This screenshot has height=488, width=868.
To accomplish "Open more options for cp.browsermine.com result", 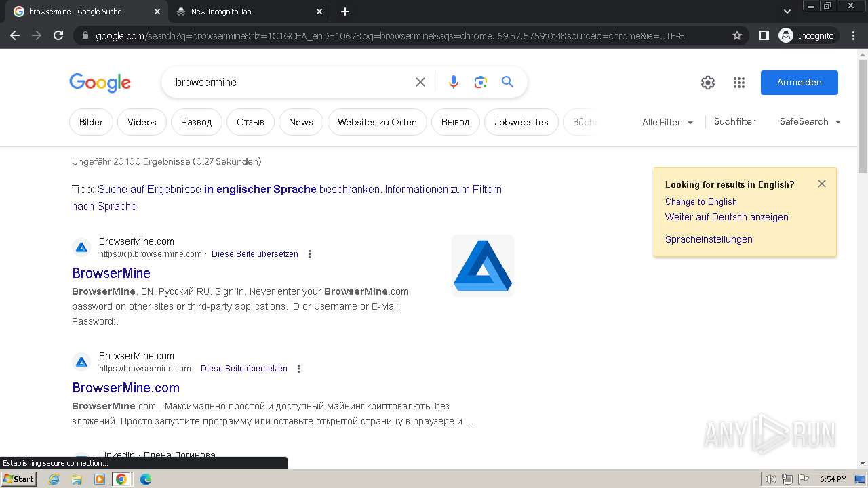I will pos(310,254).
